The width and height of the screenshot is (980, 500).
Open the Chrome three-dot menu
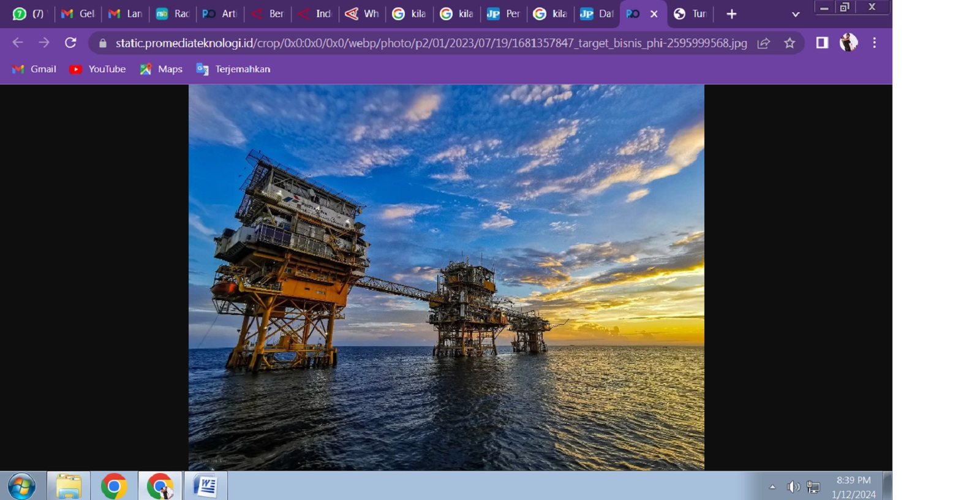click(875, 43)
